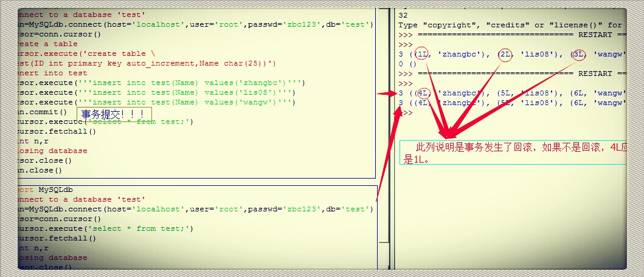The image size is (644, 277).
Task: Click the cyan-bordered rollback explanation note
Action: 513,154
